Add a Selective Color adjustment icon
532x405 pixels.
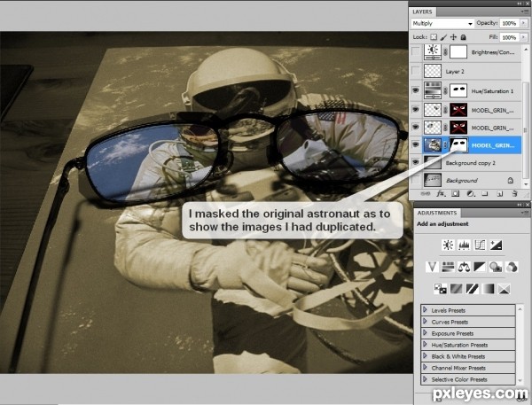tap(504, 289)
